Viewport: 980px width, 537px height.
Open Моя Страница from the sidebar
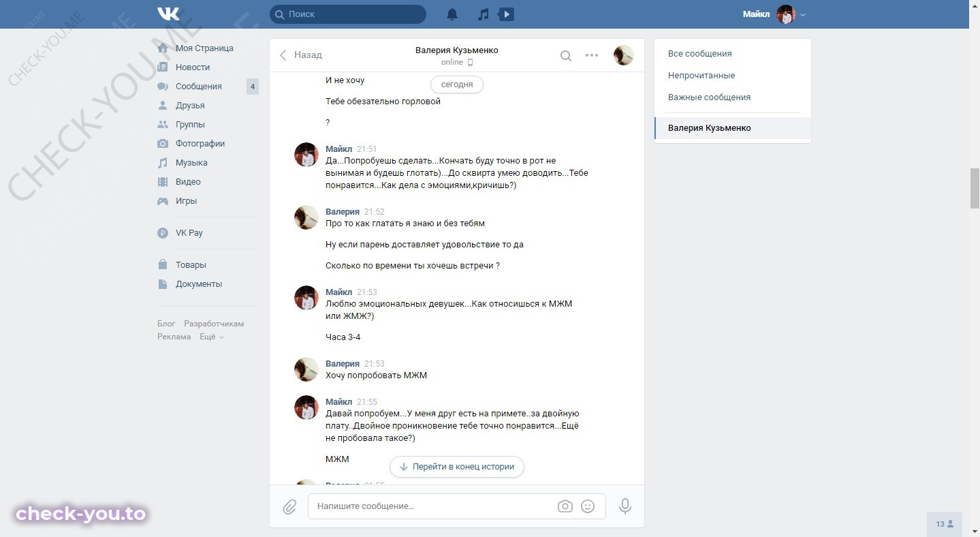pyautogui.click(x=204, y=48)
